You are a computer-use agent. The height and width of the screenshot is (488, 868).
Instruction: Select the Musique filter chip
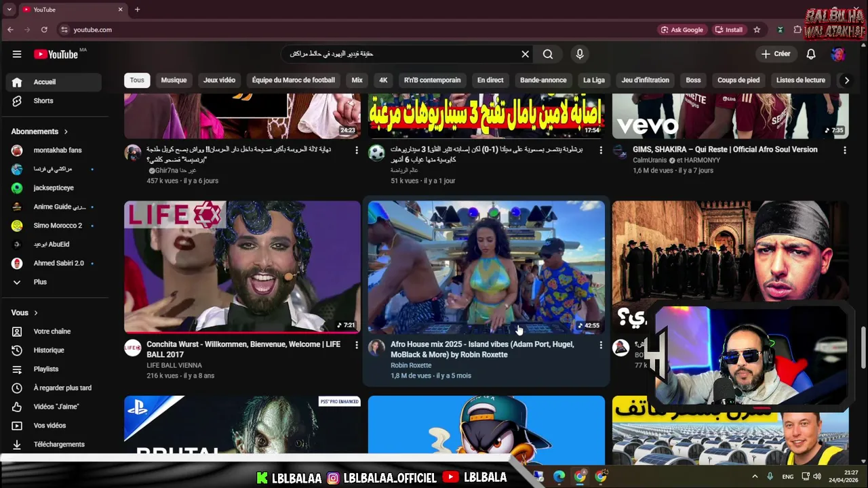(174, 80)
